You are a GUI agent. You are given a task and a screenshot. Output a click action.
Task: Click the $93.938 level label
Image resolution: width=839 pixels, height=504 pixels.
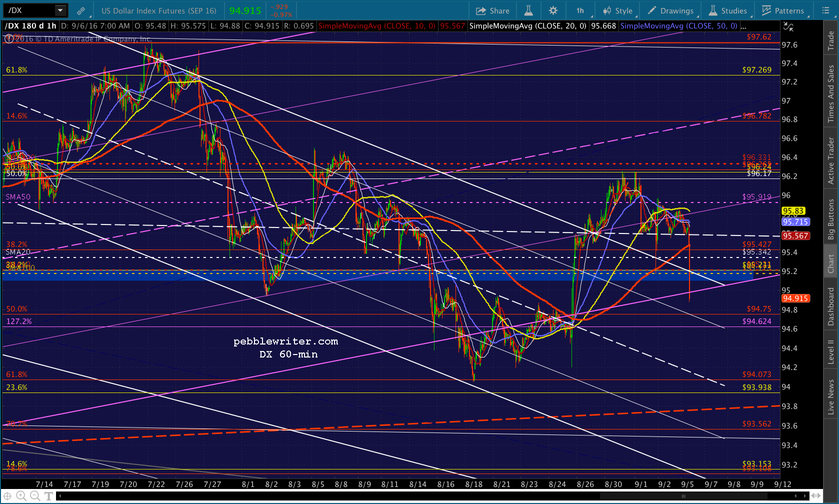pos(757,387)
